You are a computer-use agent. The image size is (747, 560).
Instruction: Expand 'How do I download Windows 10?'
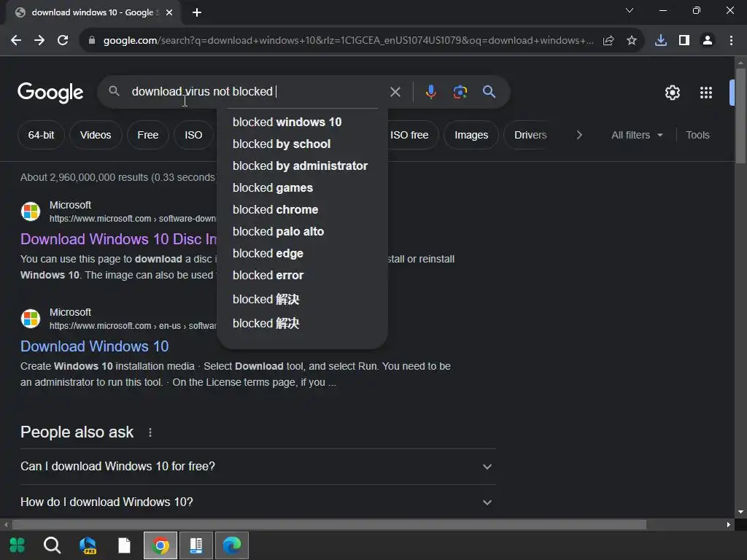click(x=258, y=502)
